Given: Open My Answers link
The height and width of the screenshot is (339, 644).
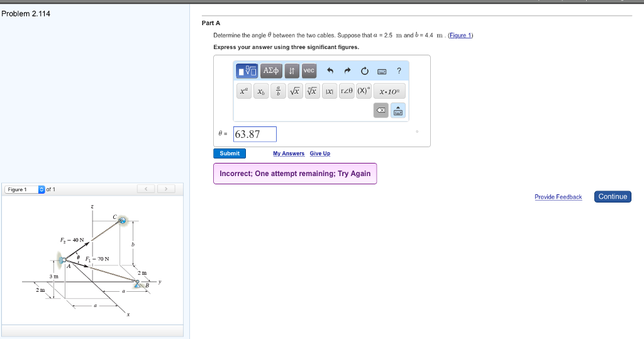Looking at the screenshot, I should [x=289, y=153].
